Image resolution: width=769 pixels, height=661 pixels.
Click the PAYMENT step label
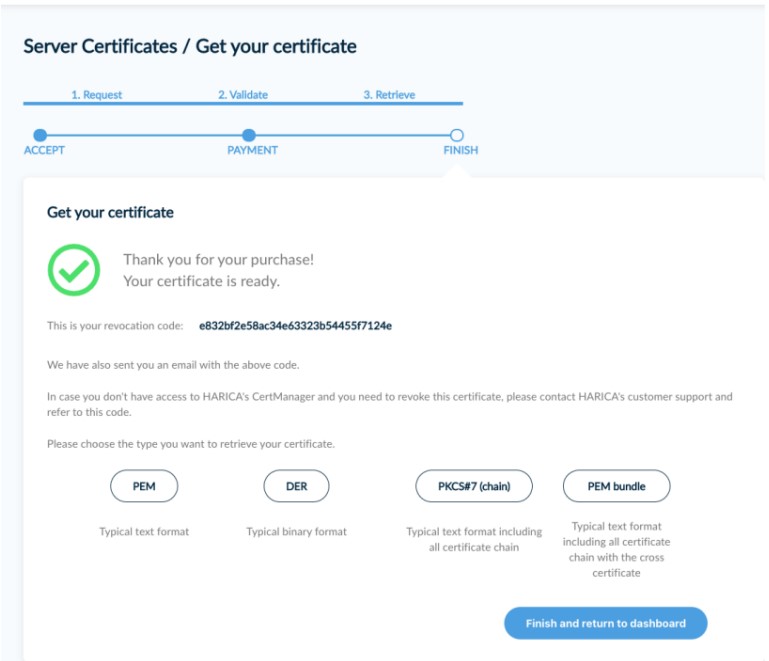click(252, 151)
